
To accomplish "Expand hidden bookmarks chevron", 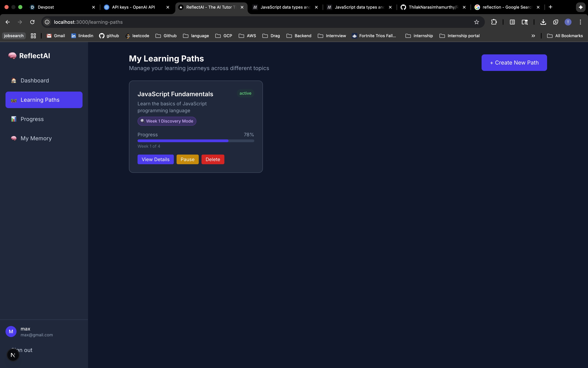I will click(x=533, y=36).
